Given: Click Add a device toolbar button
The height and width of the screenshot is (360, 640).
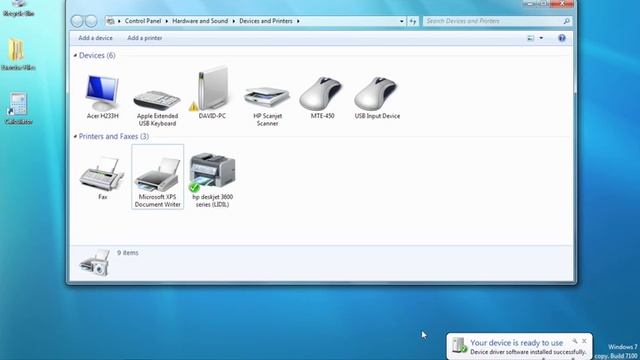Looking at the screenshot, I should click(x=95, y=38).
